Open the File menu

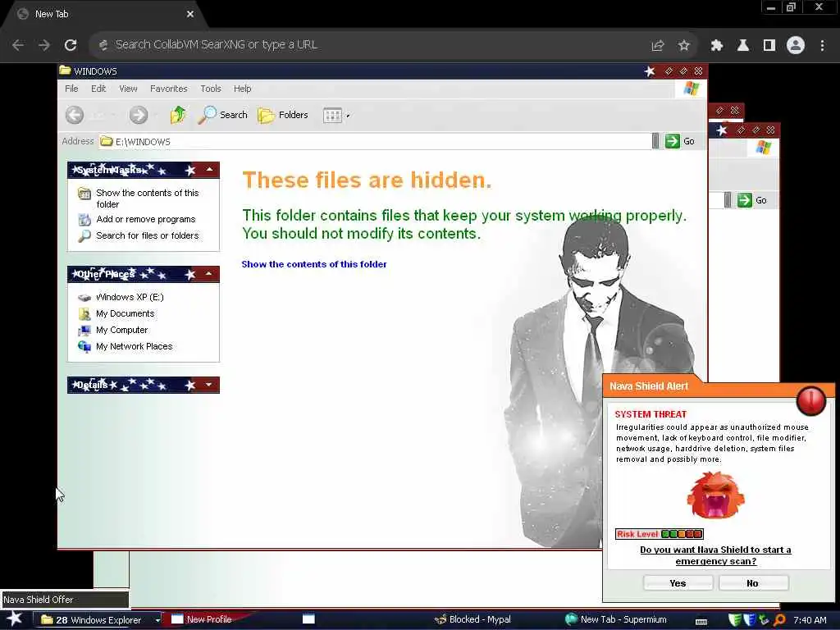click(x=71, y=89)
